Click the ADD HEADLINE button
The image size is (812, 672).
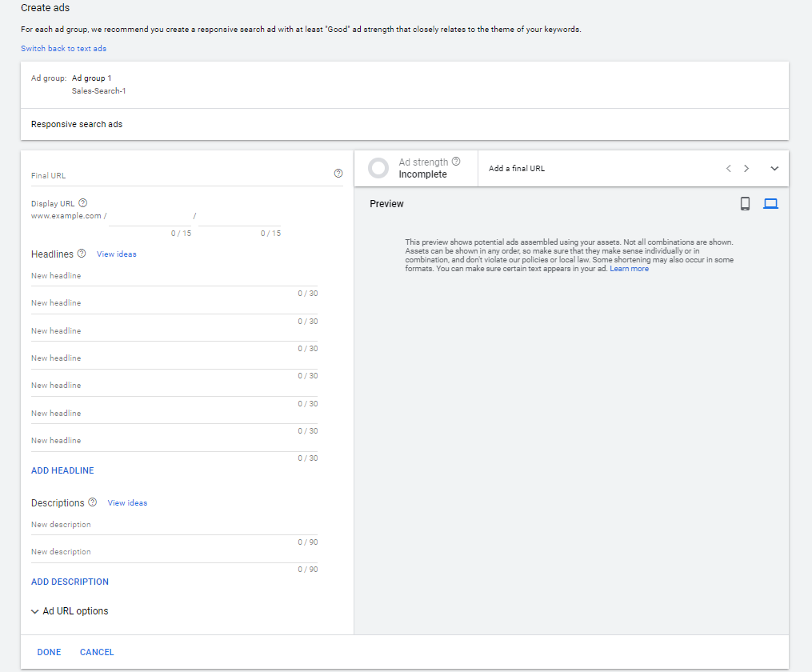tap(62, 470)
